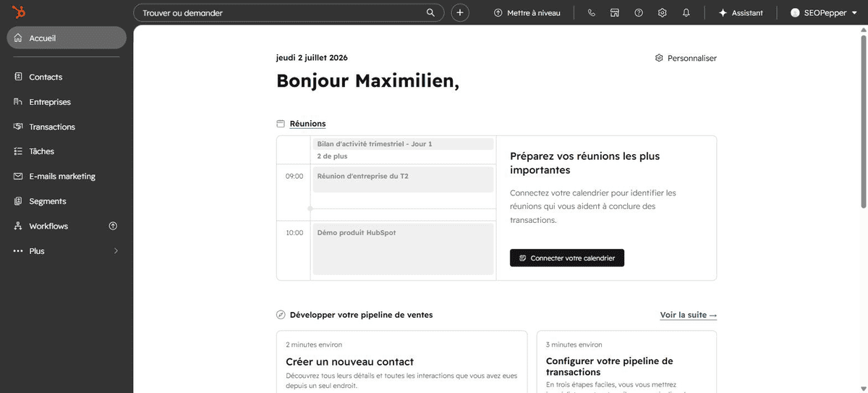Click Personnaliser link
This screenshot has width=868, height=393.
(x=686, y=58)
